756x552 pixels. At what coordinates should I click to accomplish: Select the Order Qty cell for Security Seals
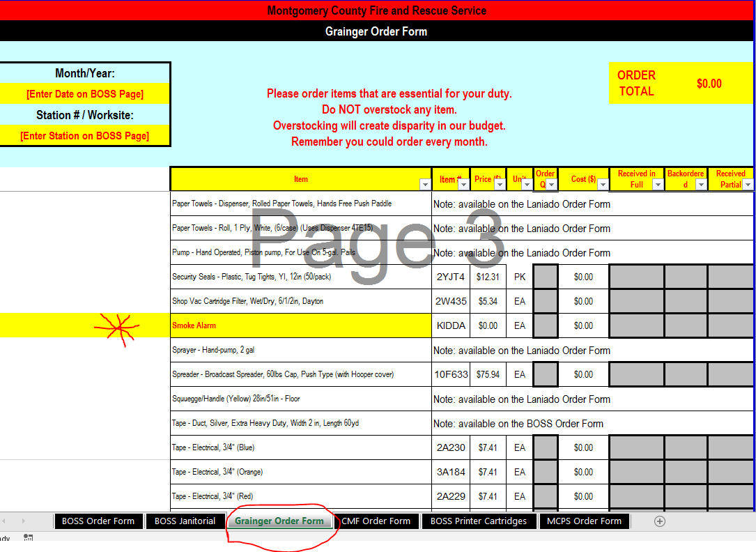[546, 277]
